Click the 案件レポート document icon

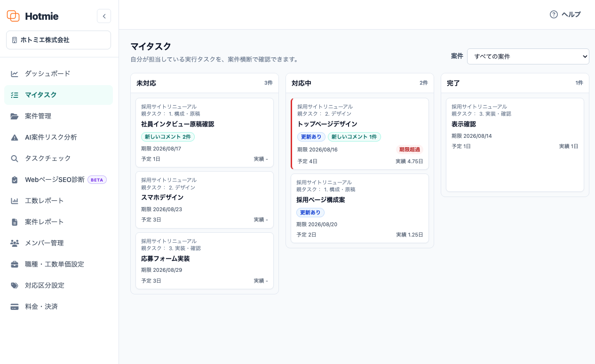point(15,222)
